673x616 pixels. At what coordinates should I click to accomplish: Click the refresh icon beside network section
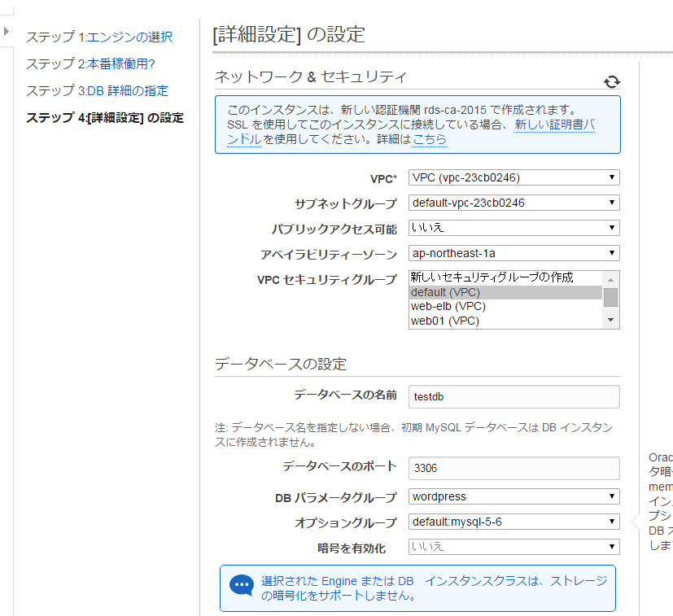612,81
